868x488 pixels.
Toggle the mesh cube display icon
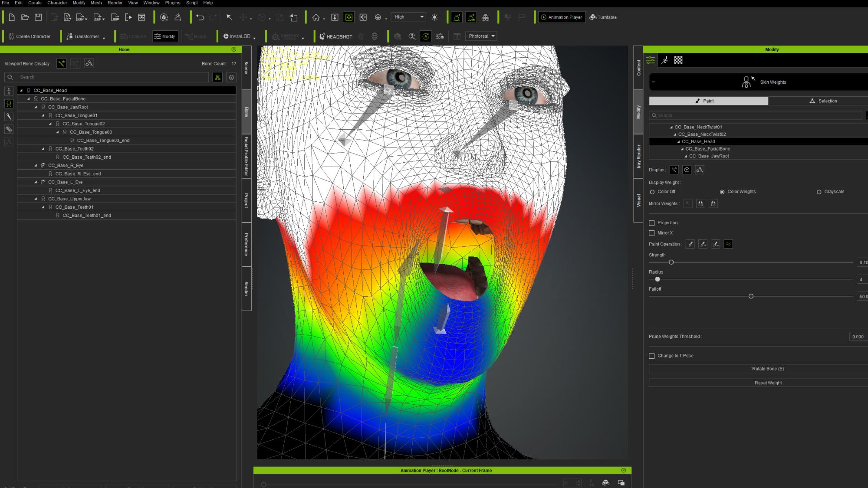coord(687,170)
